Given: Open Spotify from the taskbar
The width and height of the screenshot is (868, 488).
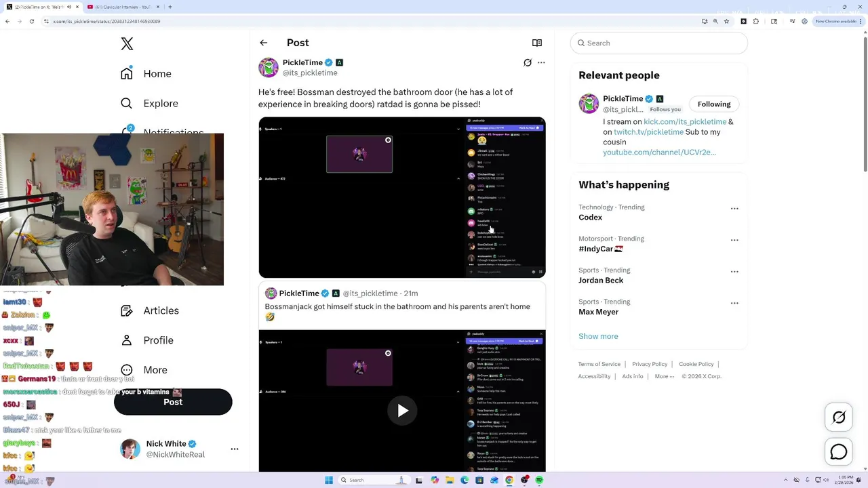Looking at the screenshot, I should [539, 480].
